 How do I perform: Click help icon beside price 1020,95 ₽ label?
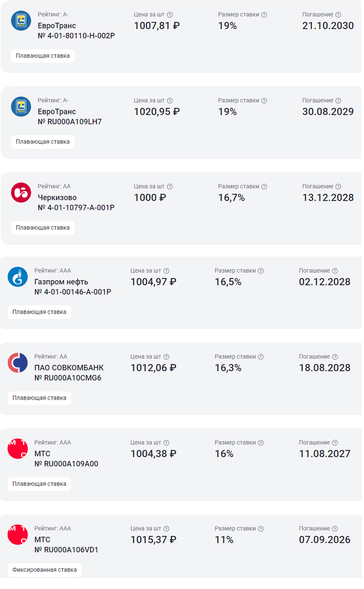[170, 101]
